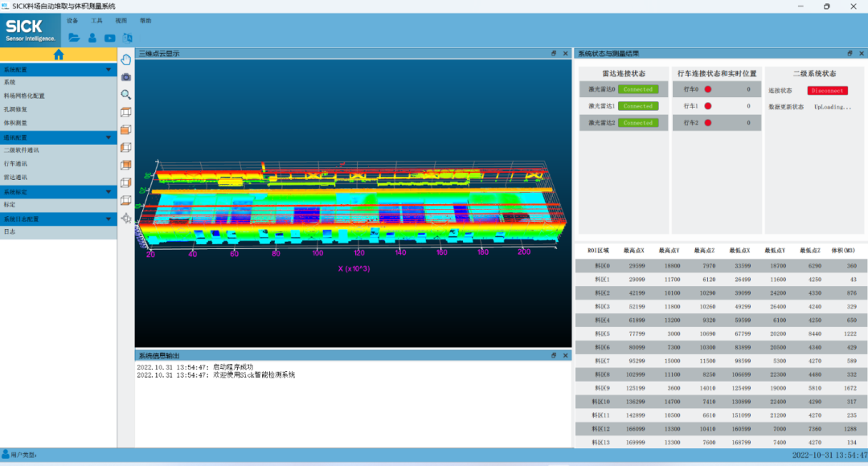Click the first empty wireframe cube view icon
This screenshot has height=466, width=868.
click(x=126, y=112)
